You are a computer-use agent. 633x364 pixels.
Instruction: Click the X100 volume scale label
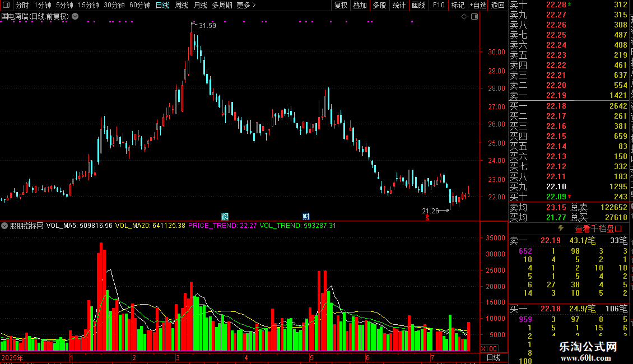(489, 349)
